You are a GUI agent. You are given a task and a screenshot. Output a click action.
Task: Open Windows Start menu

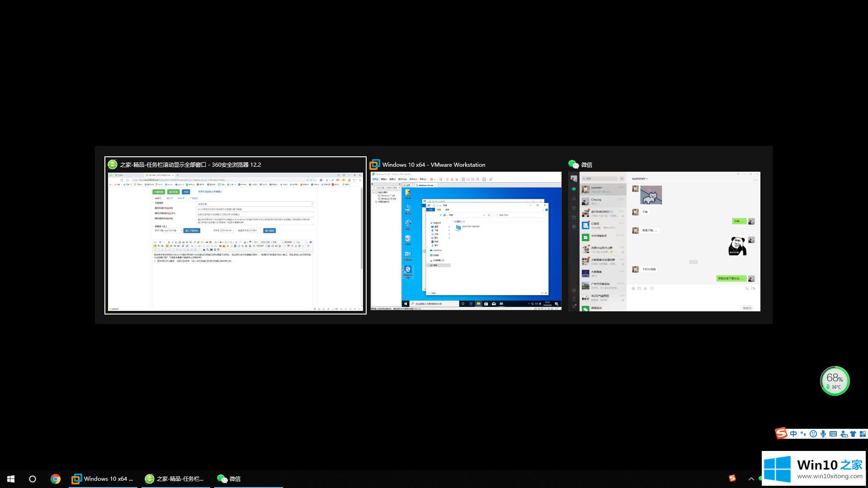click(x=11, y=479)
